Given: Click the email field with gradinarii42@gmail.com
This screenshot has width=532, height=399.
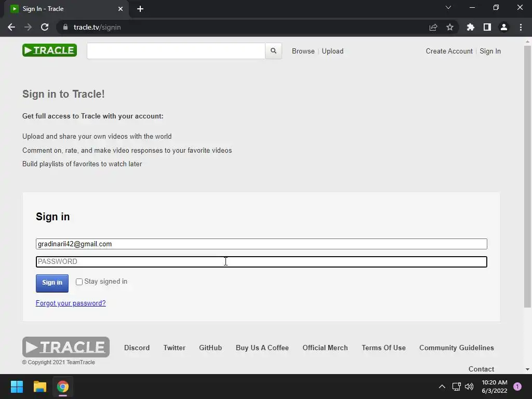Looking at the screenshot, I should (262, 244).
